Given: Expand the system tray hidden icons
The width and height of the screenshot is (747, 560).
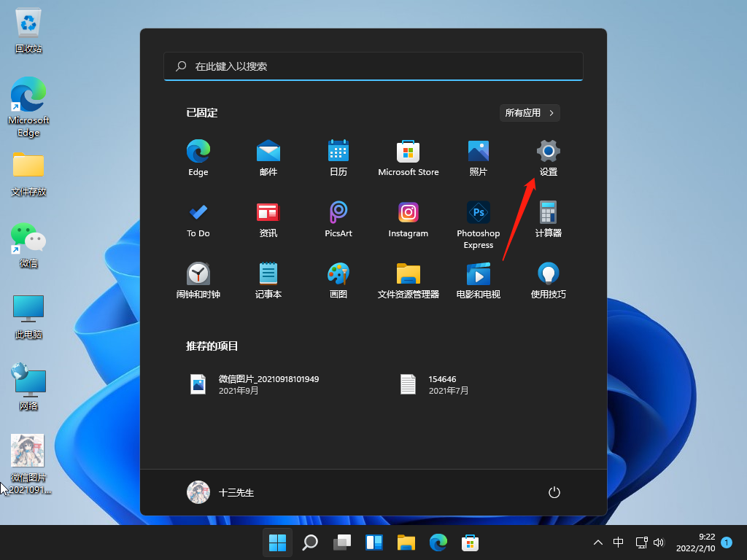Looking at the screenshot, I should 597,542.
